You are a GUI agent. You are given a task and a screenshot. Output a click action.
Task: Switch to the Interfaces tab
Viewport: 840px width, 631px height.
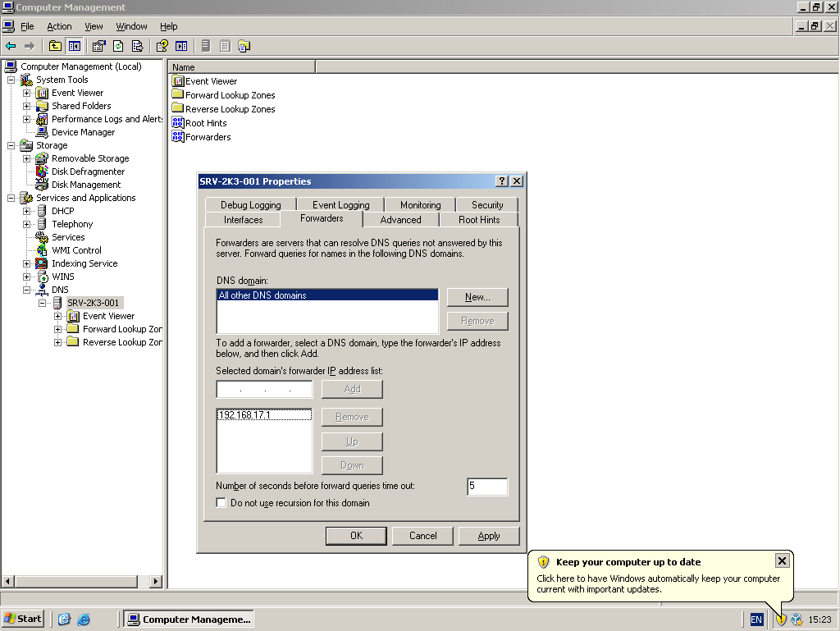pyautogui.click(x=243, y=220)
